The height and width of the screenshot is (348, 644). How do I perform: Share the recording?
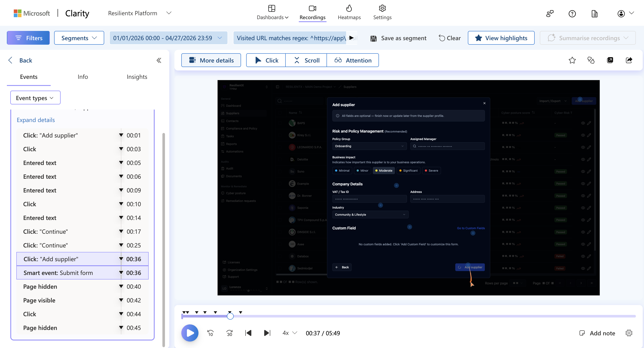tap(629, 60)
